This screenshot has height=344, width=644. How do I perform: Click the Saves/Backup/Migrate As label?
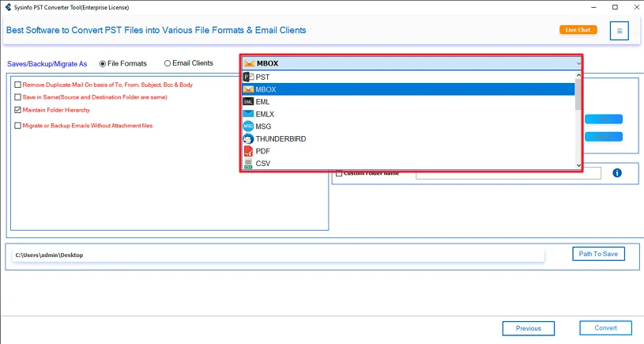(47, 64)
